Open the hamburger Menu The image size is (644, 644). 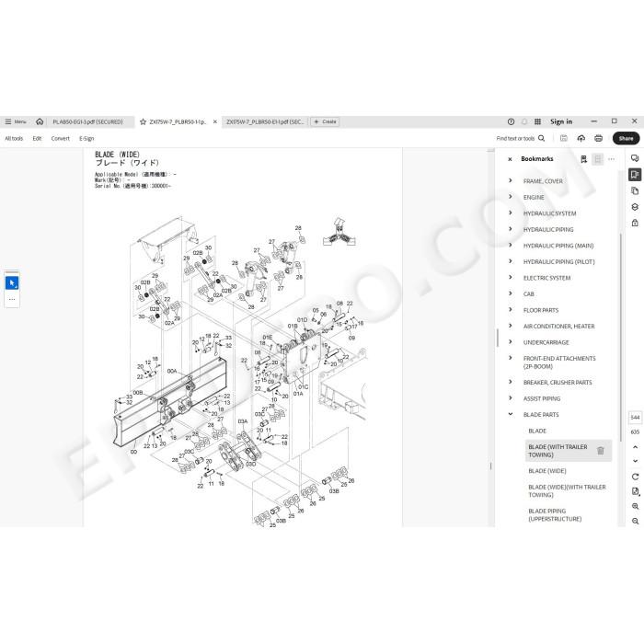point(16,121)
